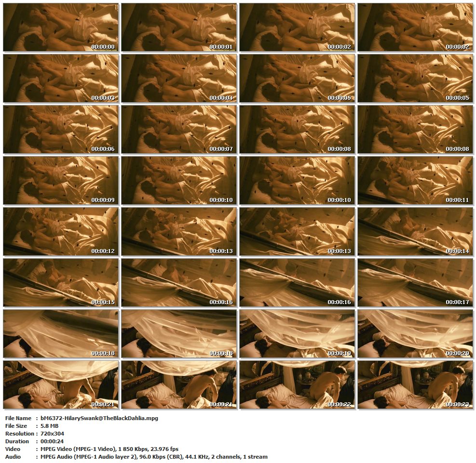The height and width of the screenshot is (463, 476).
Task: Click the "Resolution" label
Action: (x=20, y=434)
